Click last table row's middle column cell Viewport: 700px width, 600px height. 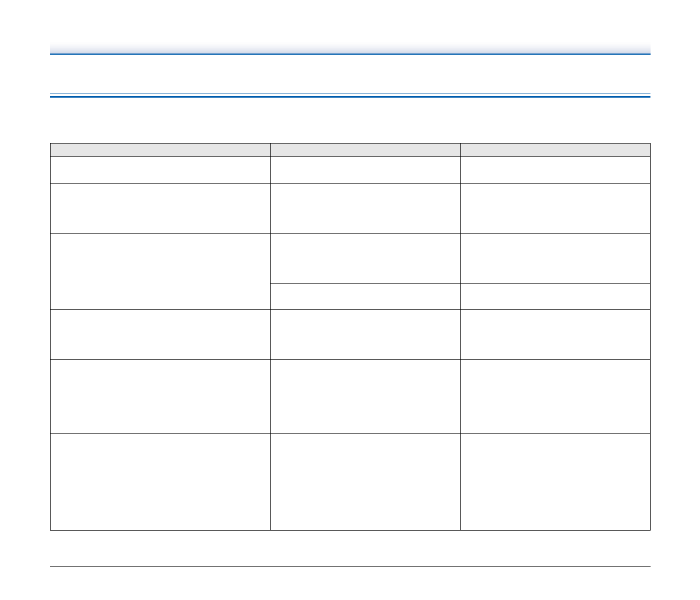coord(365,481)
